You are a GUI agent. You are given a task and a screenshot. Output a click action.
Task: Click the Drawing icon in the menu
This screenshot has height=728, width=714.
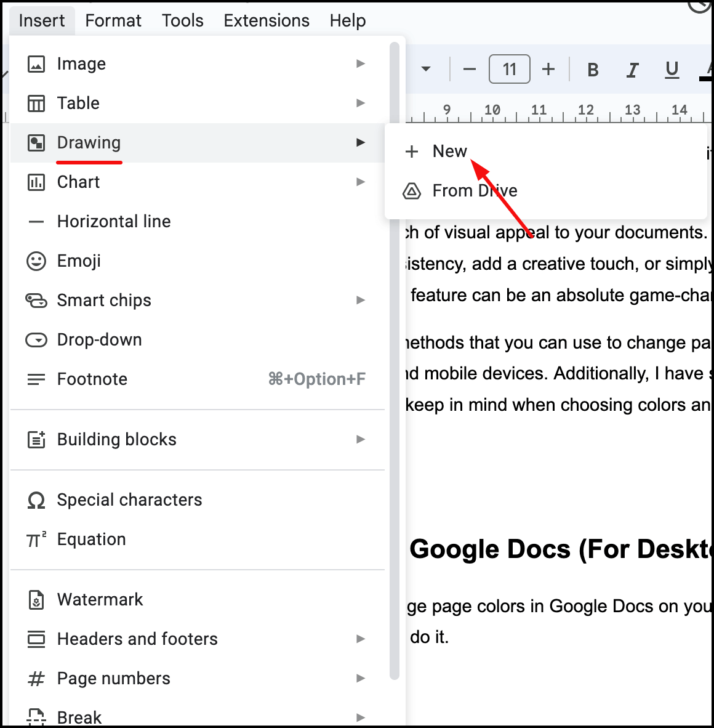point(36,143)
